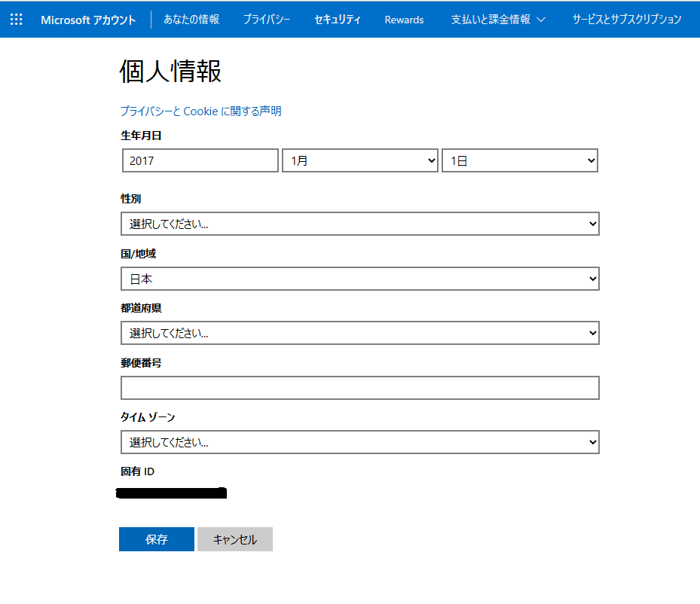Open the 性別 dropdown
The height and width of the screenshot is (604, 700).
360,224
